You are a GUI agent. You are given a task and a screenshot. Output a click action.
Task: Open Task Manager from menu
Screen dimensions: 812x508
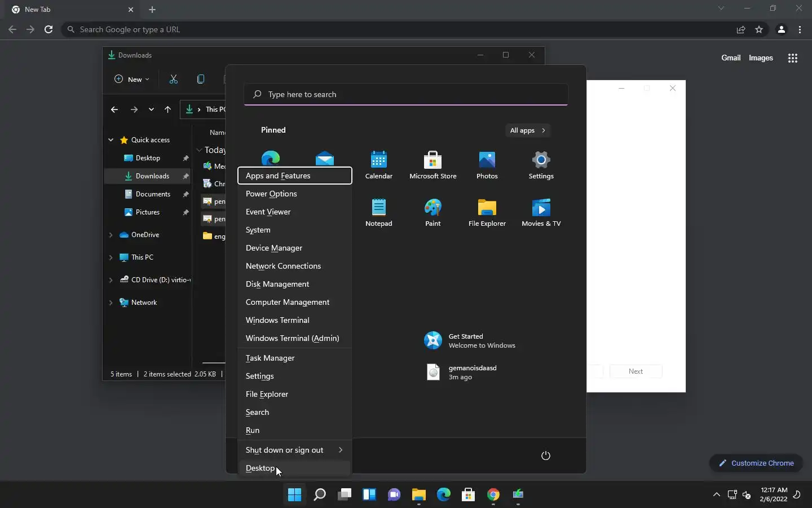point(295,358)
